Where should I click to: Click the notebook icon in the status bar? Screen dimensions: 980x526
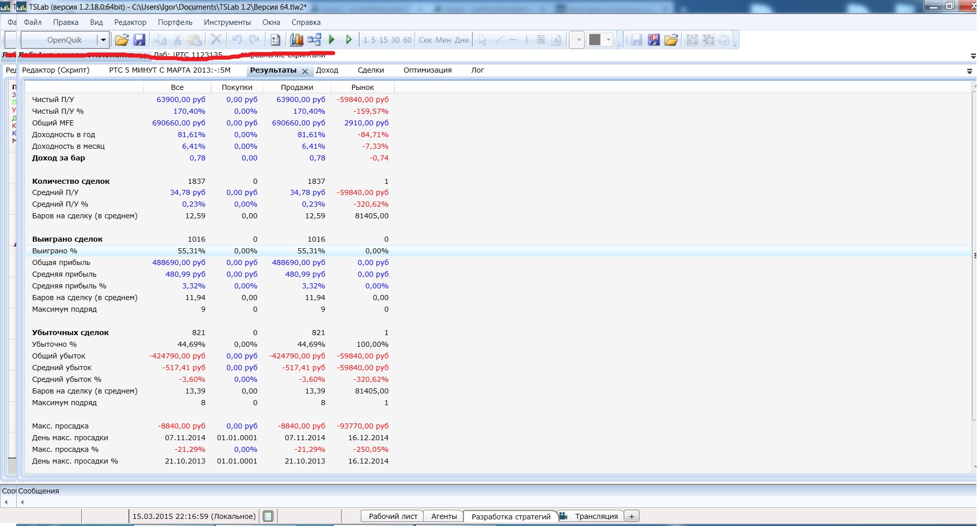[268, 516]
